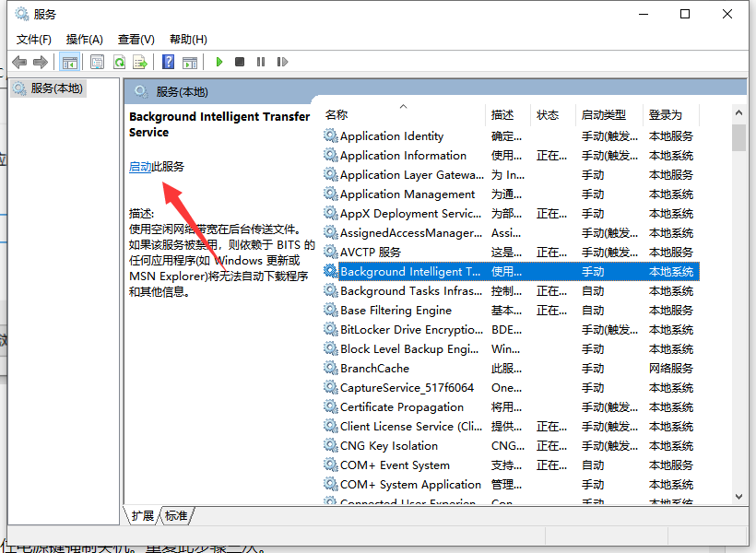Open the 操作(A) menu

86,39
